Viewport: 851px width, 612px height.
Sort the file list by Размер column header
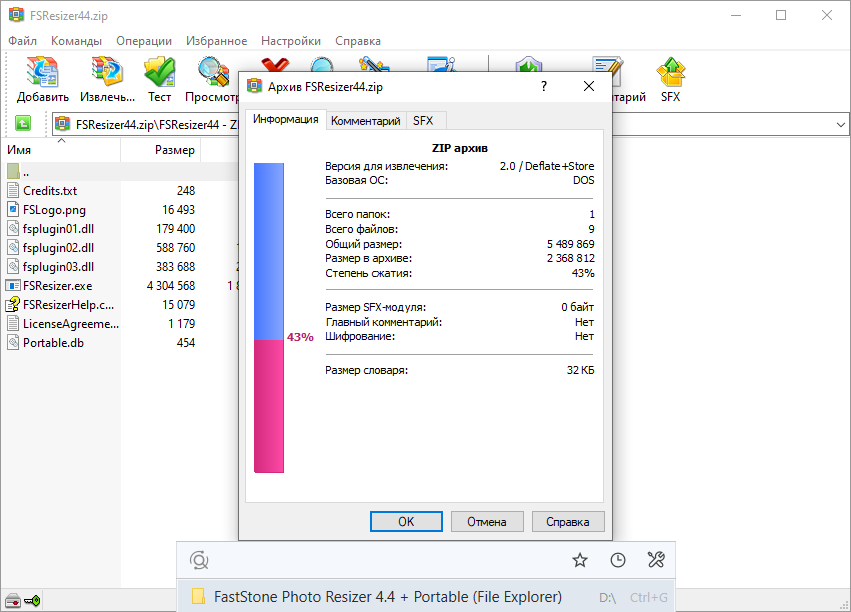point(161,150)
